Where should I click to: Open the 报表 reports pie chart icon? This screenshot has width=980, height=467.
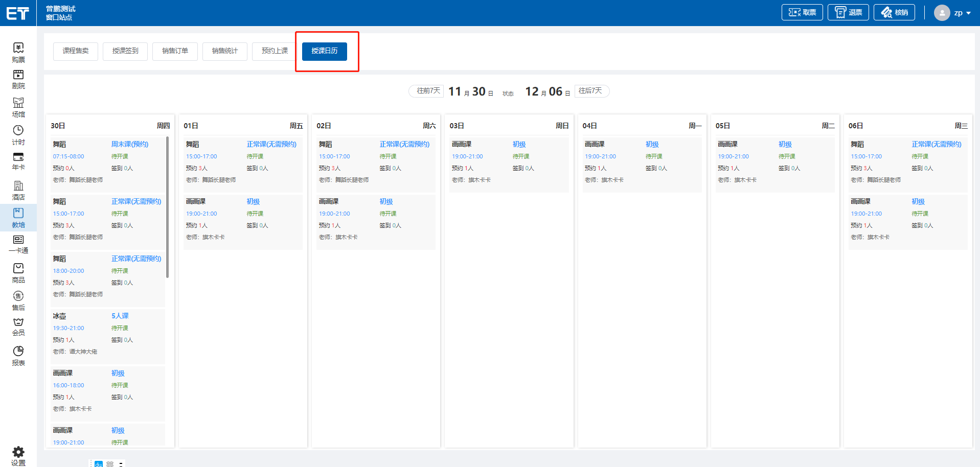point(18,352)
